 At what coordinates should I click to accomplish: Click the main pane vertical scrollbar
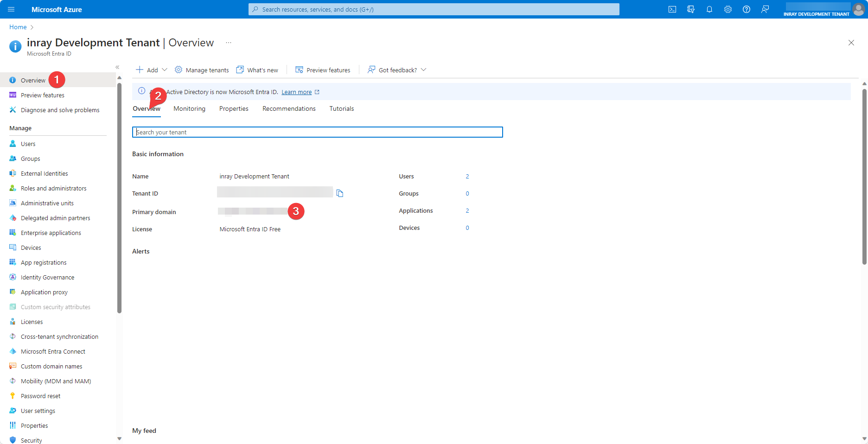point(864,176)
